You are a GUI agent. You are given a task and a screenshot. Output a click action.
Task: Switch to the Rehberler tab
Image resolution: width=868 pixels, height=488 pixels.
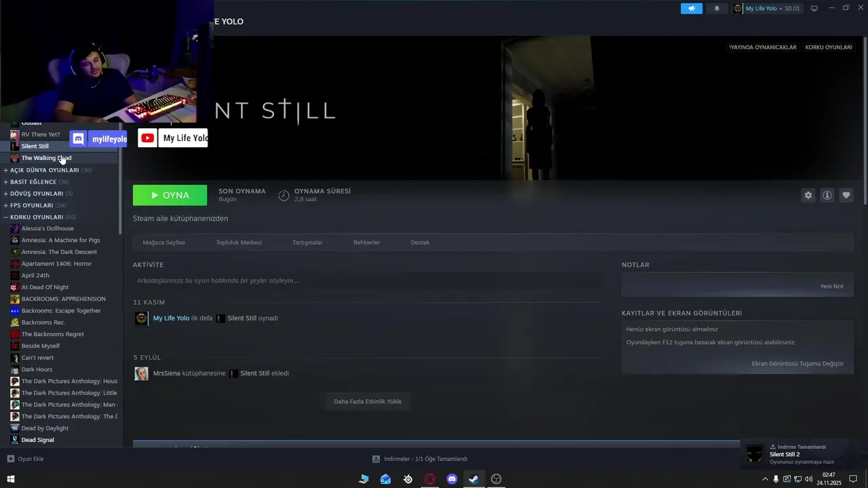[366, 243]
